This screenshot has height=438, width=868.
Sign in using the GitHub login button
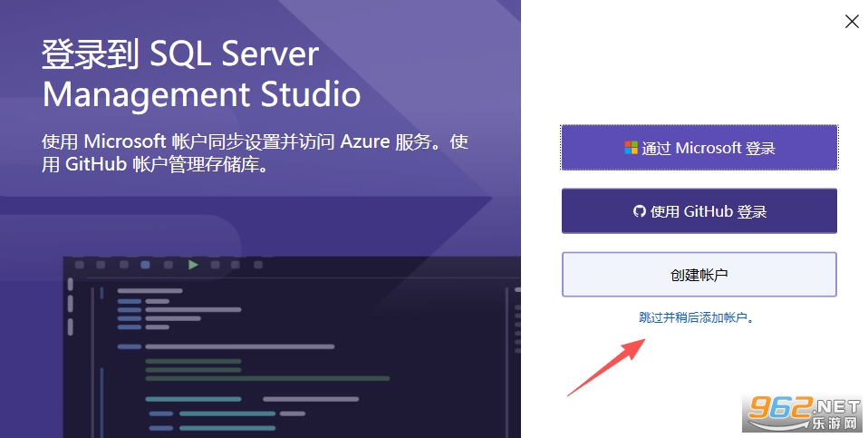699,211
